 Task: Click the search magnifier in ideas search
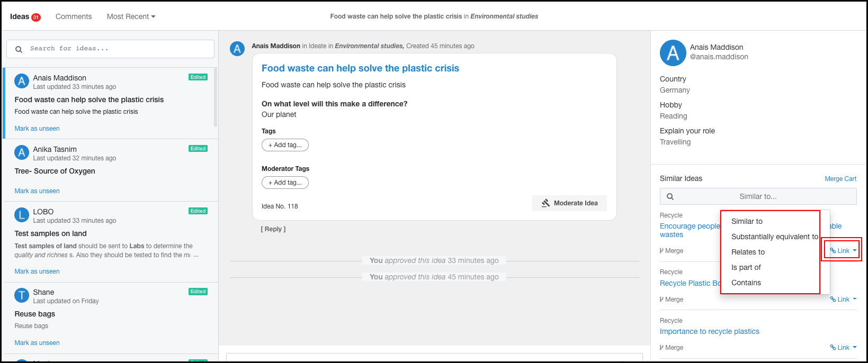coord(19,49)
